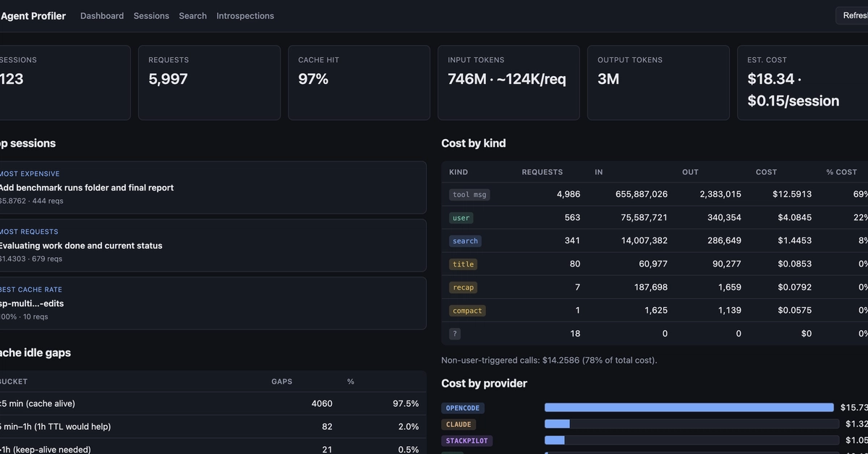This screenshot has width=868, height=454.
Task: Click the Refresh button
Action: (x=852, y=15)
